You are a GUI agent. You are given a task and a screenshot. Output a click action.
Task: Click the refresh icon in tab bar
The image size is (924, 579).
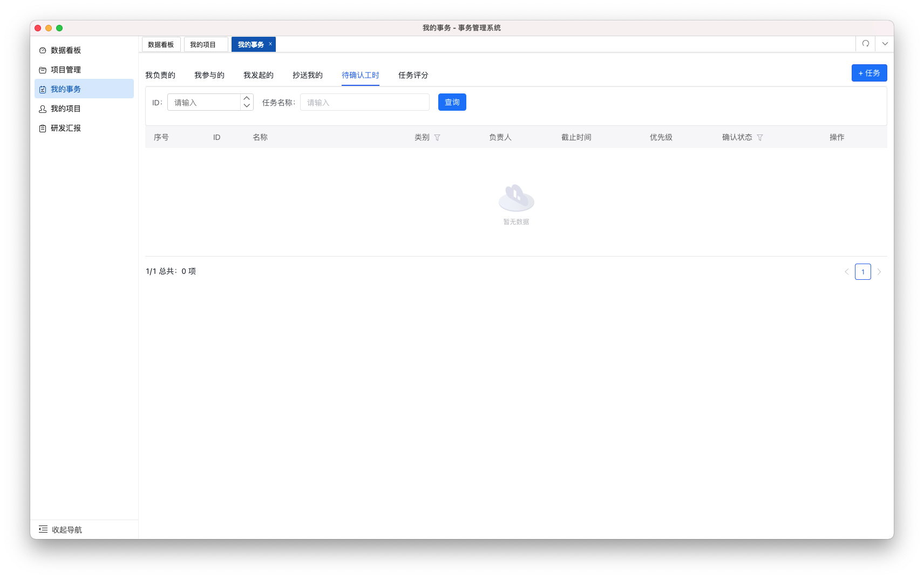pyautogui.click(x=866, y=44)
